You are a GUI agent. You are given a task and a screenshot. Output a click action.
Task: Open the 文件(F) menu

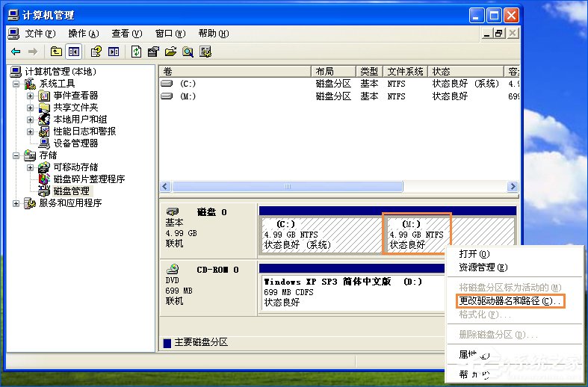40,34
